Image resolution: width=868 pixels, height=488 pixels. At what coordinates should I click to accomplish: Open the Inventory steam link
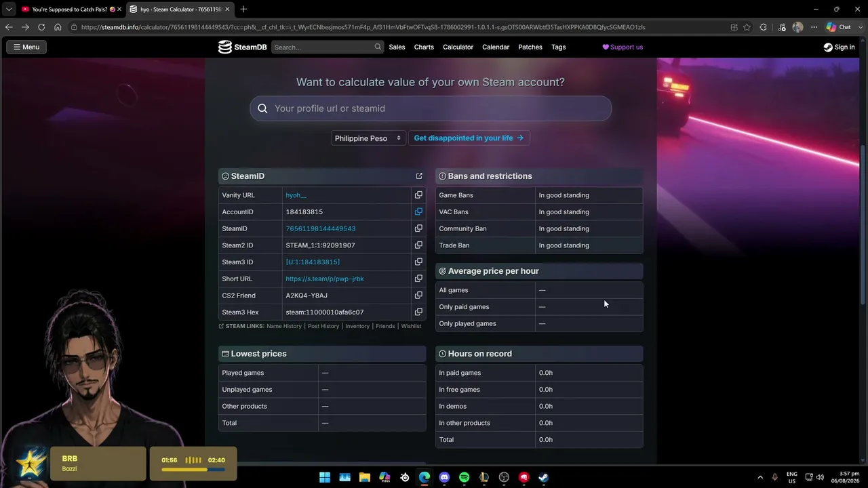point(357,326)
